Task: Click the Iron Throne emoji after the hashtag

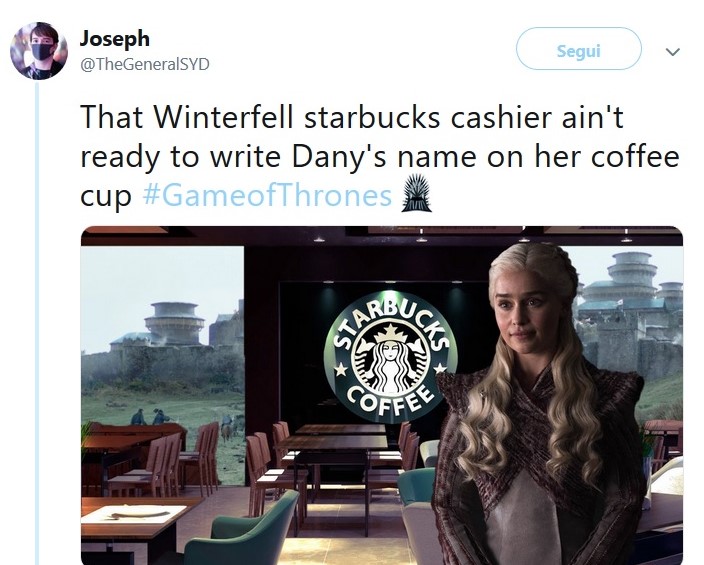Action: (x=417, y=193)
